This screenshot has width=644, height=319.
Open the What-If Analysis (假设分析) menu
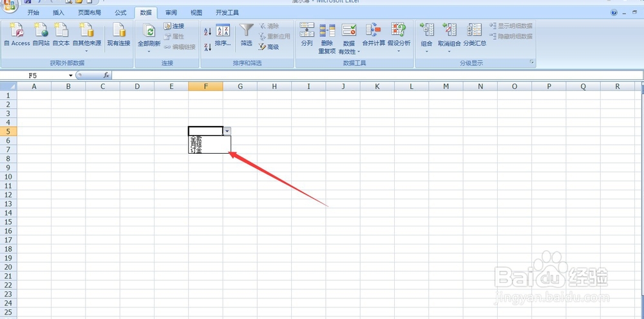[x=399, y=38]
